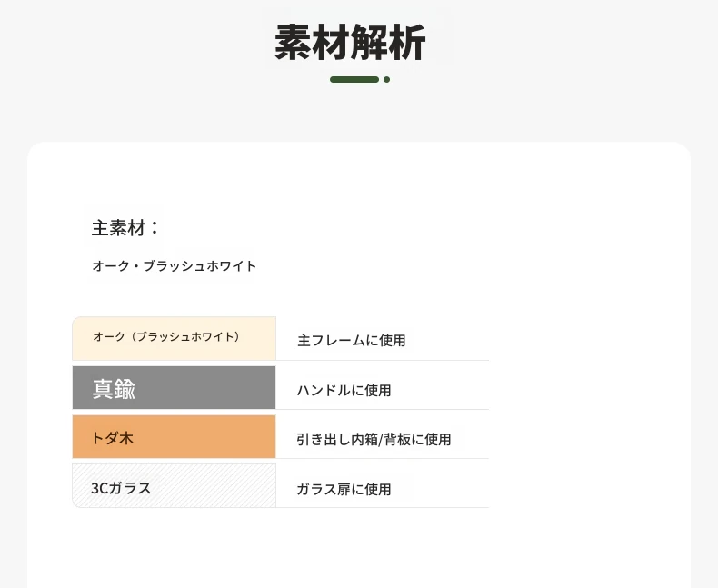Click the 素材解析 heading
Image resolution: width=718 pixels, height=588 pixels.
click(x=350, y=42)
